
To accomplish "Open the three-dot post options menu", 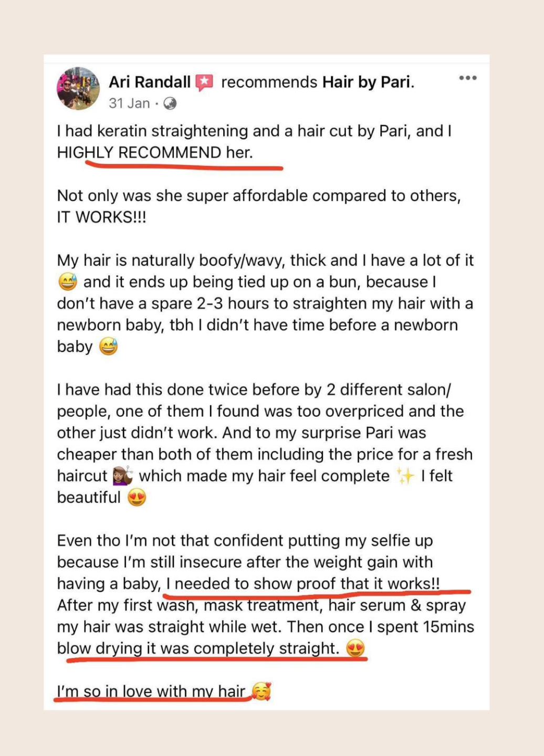I will click(467, 78).
